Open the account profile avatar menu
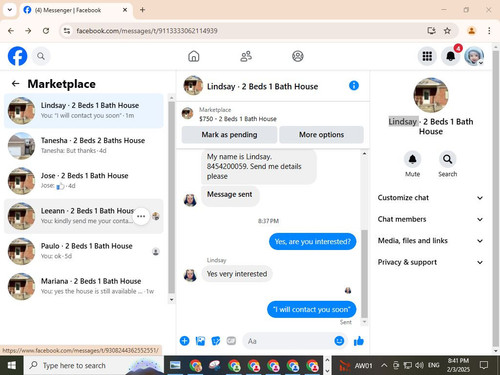500x375 pixels. [x=474, y=56]
